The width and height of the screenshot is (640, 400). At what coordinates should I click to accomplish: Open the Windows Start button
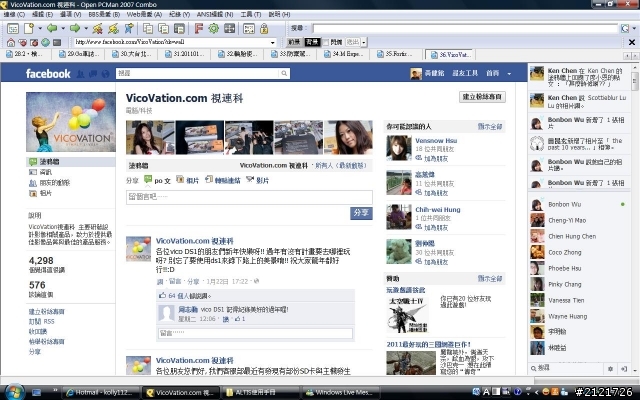click(15, 392)
